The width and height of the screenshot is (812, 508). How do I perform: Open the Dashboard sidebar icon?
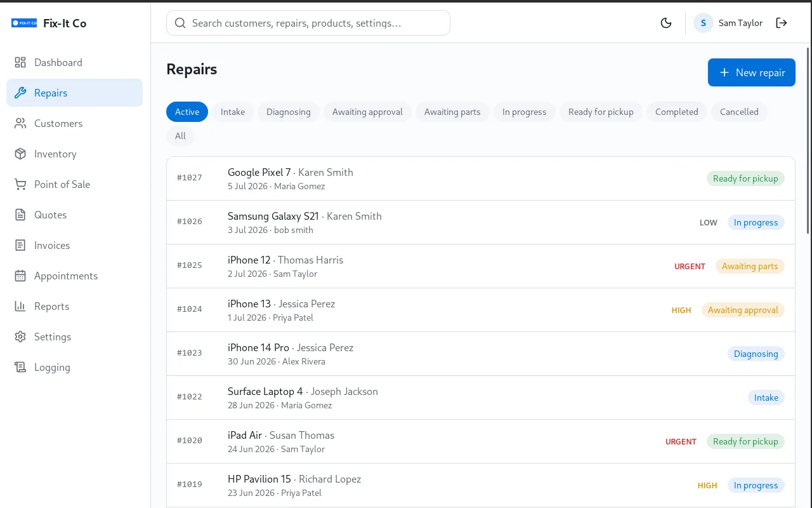coord(20,62)
